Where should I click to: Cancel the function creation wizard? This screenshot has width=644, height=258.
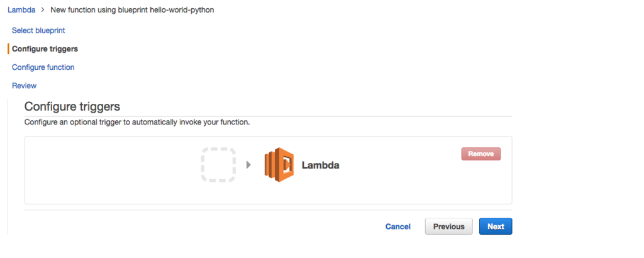point(397,227)
